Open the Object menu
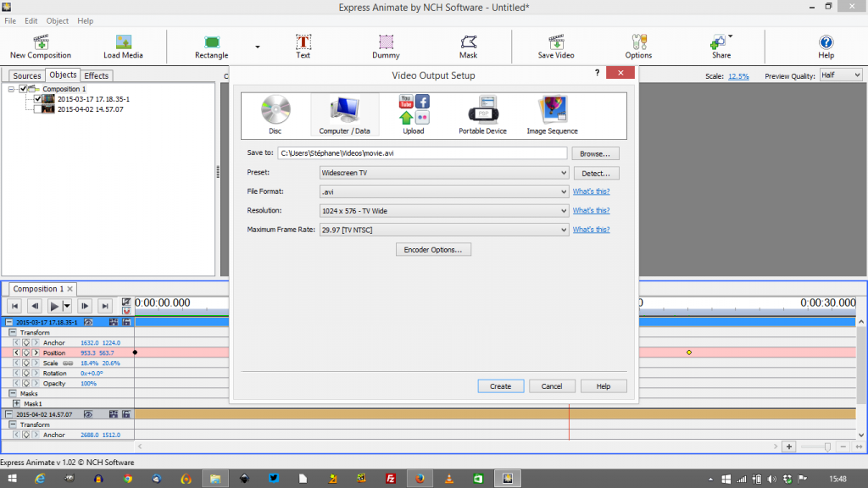The height and width of the screenshot is (488, 868). coord(56,20)
